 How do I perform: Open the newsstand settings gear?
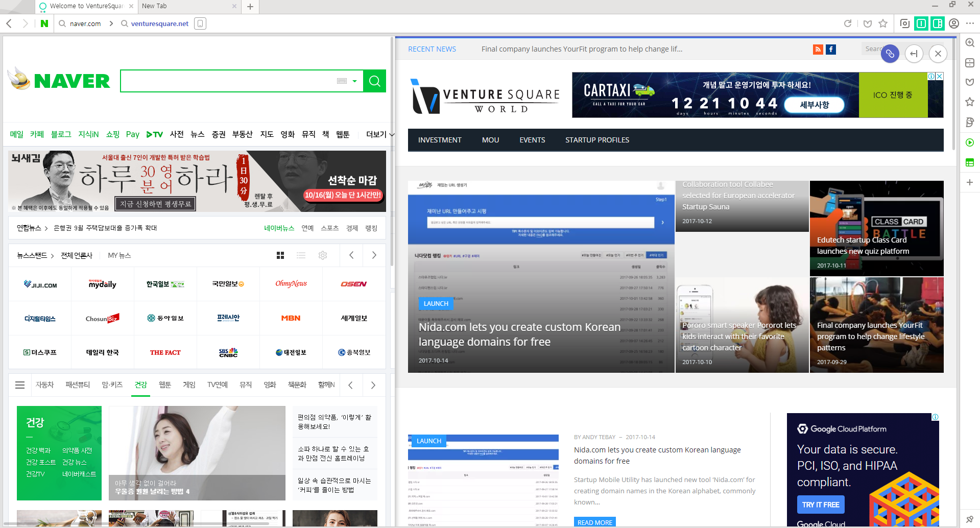click(322, 255)
